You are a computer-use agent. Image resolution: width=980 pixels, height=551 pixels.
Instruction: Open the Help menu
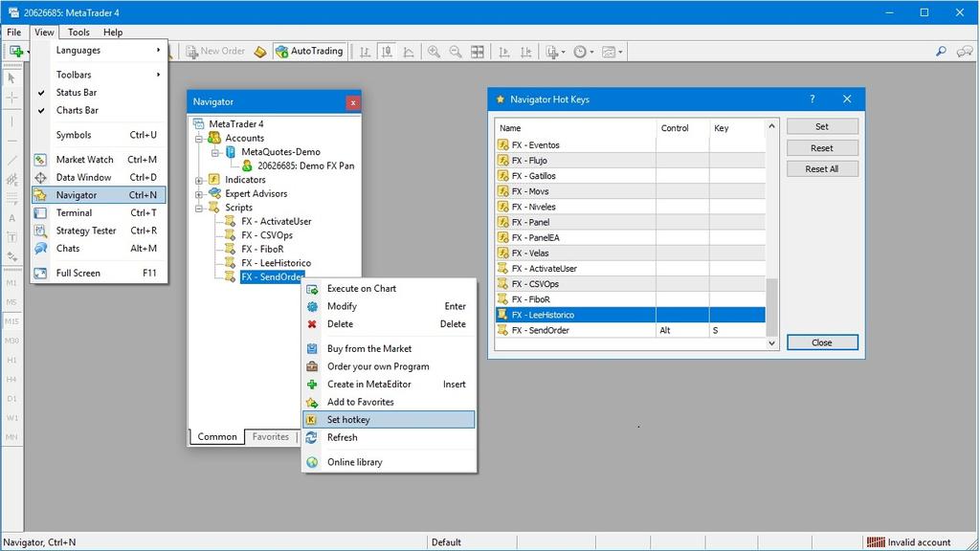point(113,32)
